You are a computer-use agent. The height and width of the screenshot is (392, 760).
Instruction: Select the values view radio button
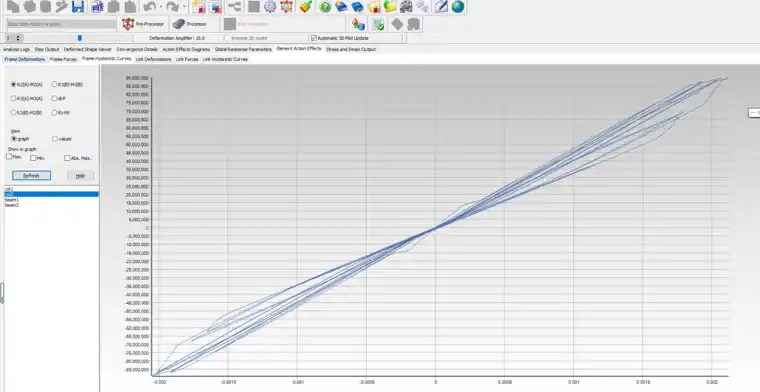[54, 139]
